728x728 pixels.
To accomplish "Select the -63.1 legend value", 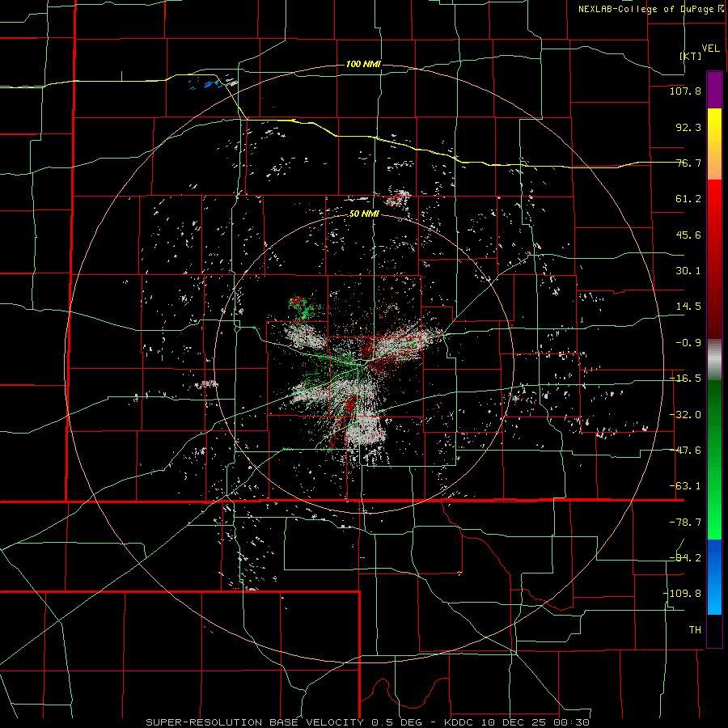I will tap(685, 486).
